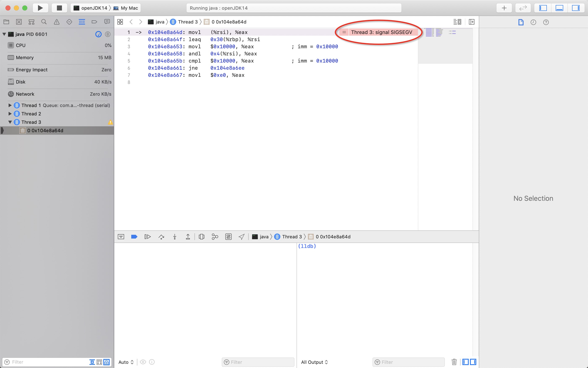
Task: Click the Quick Look eye button
Action: 143,362
